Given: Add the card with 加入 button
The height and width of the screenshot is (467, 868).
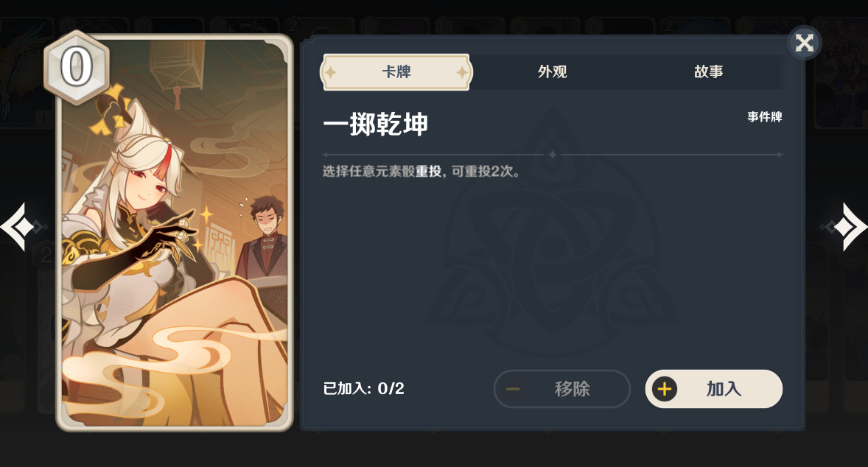Looking at the screenshot, I should point(713,389).
